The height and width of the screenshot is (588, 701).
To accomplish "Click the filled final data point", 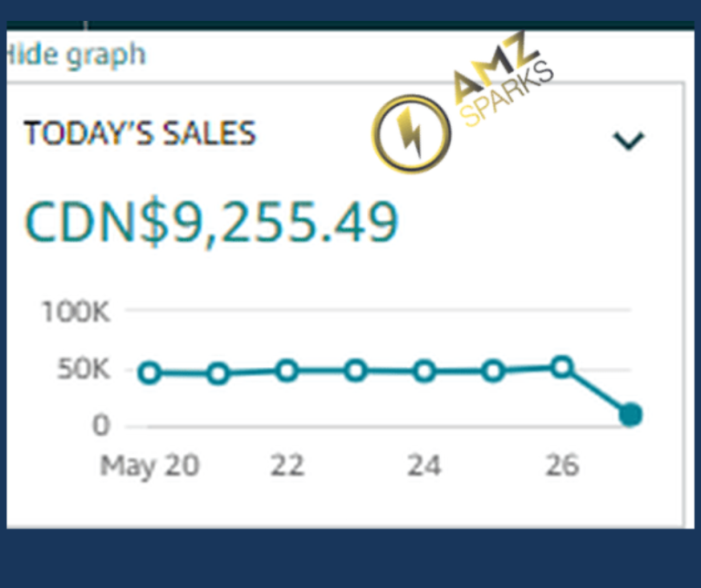I will [x=631, y=415].
